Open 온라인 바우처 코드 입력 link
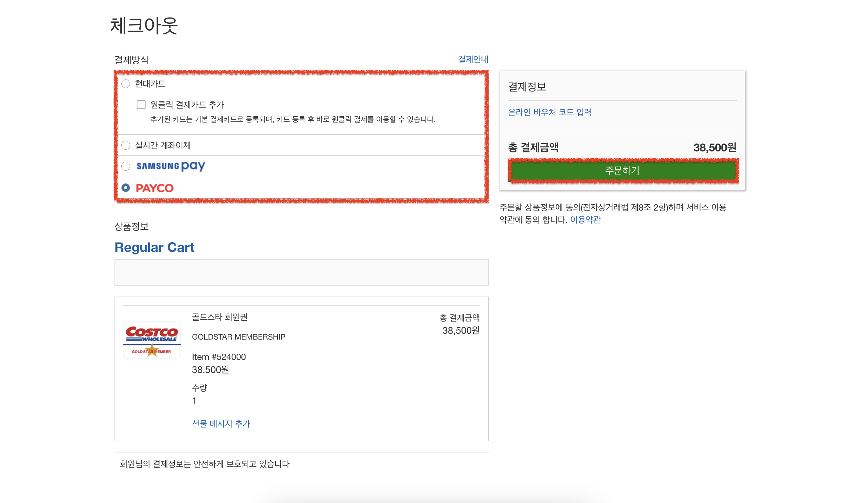The width and height of the screenshot is (868, 503). 550,112
